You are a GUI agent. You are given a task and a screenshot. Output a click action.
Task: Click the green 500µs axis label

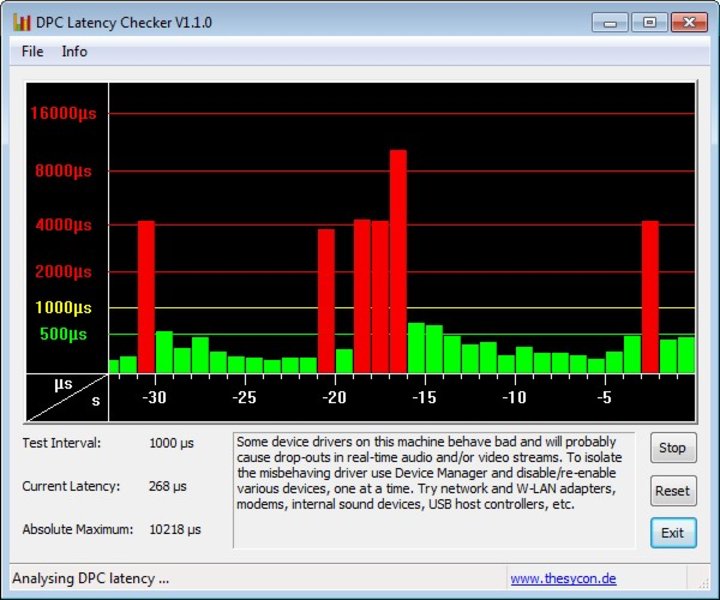(x=63, y=334)
